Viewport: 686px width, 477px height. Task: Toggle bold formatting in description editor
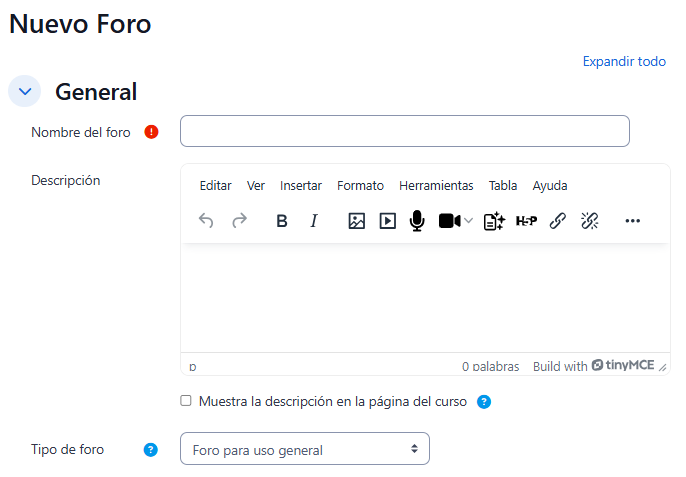click(x=282, y=221)
